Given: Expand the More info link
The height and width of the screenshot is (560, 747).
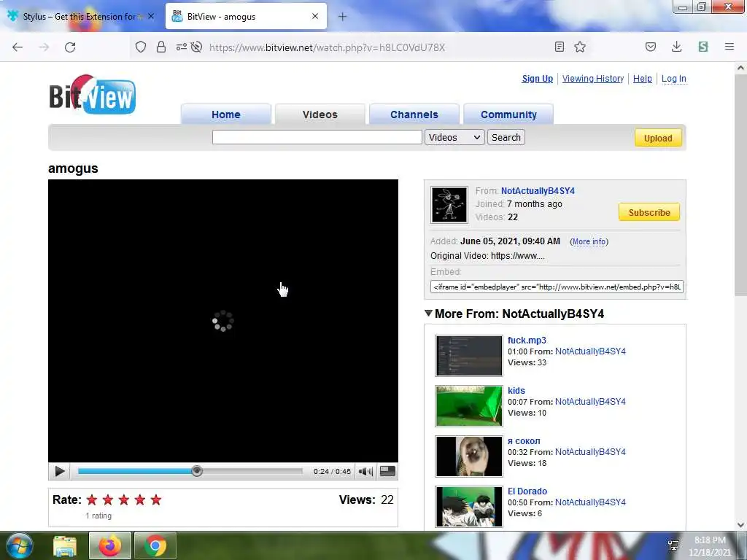Looking at the screenshot, I should 589,241.
